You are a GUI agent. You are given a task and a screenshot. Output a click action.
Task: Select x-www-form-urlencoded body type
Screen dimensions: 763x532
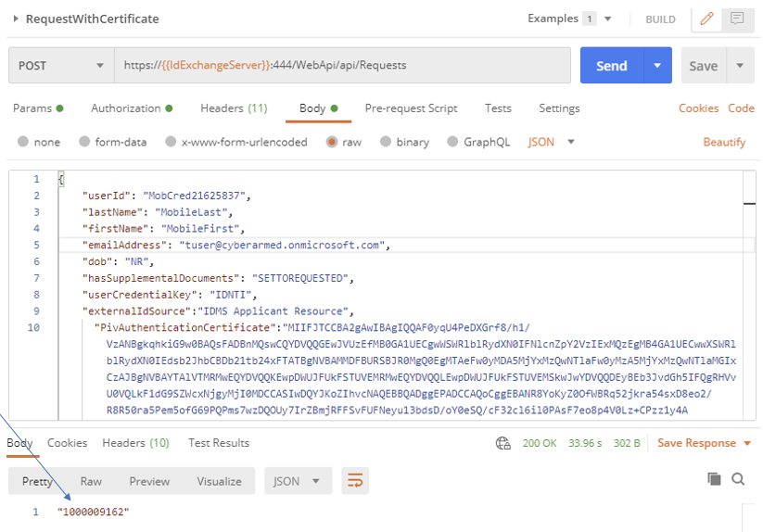tap(171, 142)
